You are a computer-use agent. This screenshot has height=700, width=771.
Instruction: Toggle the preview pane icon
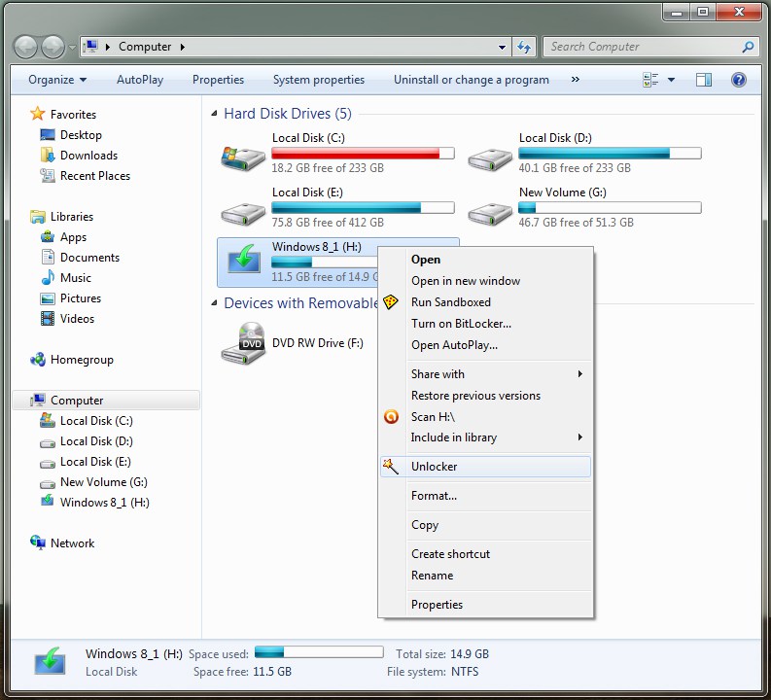coord(703,80)
